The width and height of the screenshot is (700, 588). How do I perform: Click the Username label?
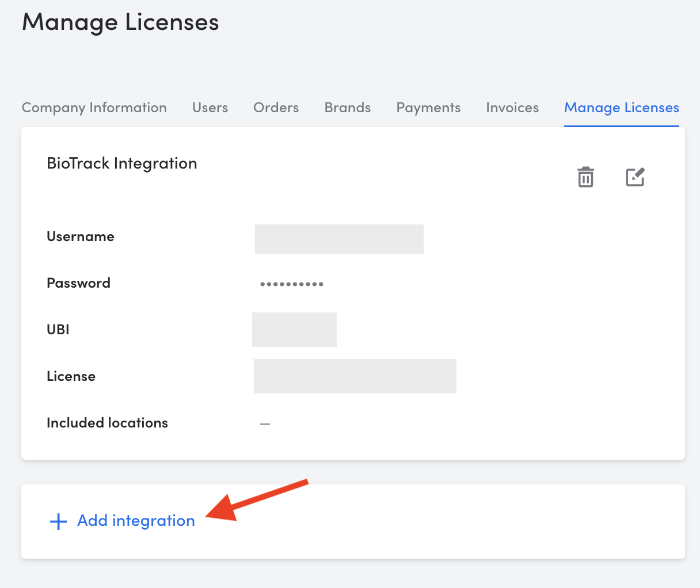point(81,236)
